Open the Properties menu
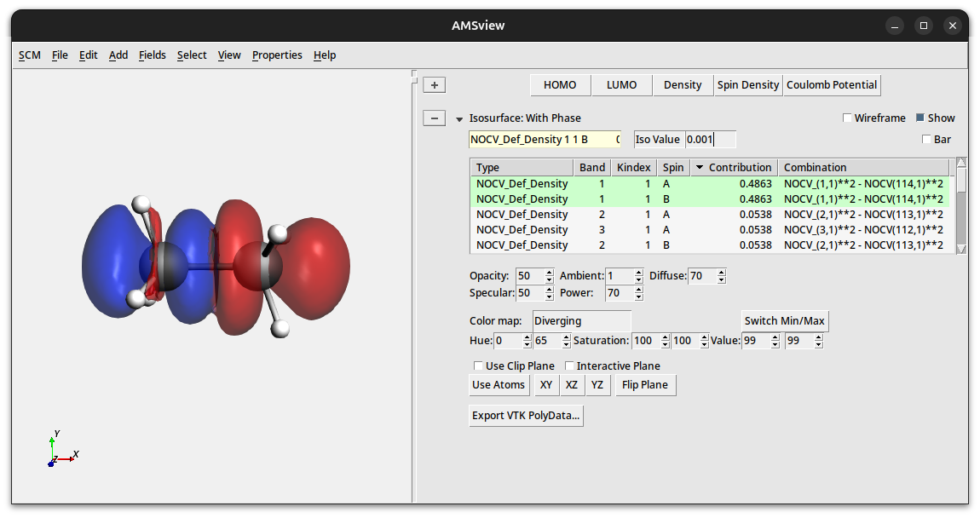Screen dimensions: 980x518 [277, 55]
